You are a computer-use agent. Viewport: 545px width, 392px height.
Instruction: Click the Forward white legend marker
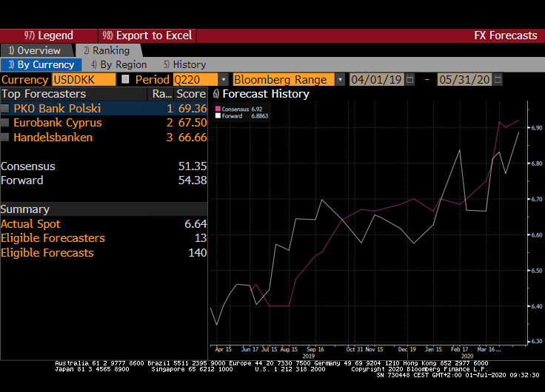click(218, 116)
